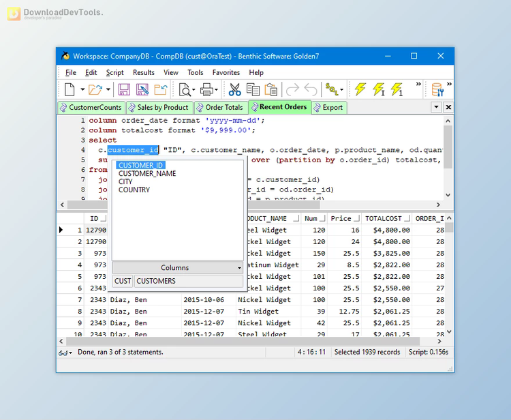Screen dimensions: 511x420
Task: Click the CUST schema field
Action: click(x=123, y=281)
